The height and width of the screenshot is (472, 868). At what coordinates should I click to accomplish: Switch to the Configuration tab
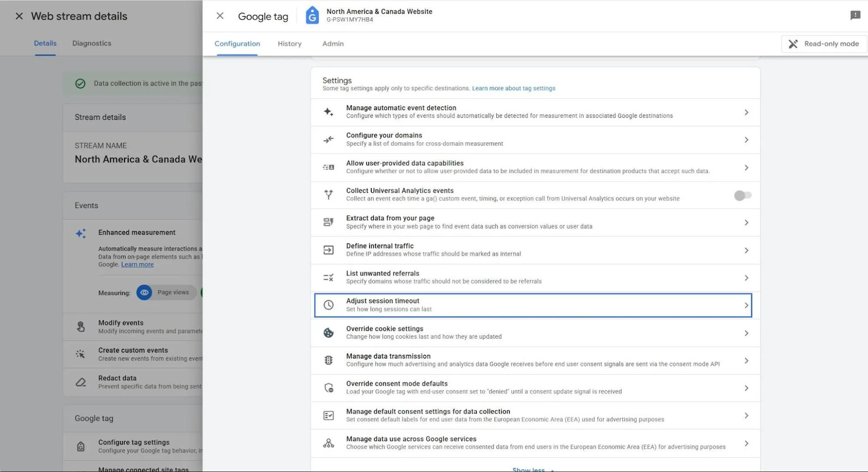click(x=237, y=44)
